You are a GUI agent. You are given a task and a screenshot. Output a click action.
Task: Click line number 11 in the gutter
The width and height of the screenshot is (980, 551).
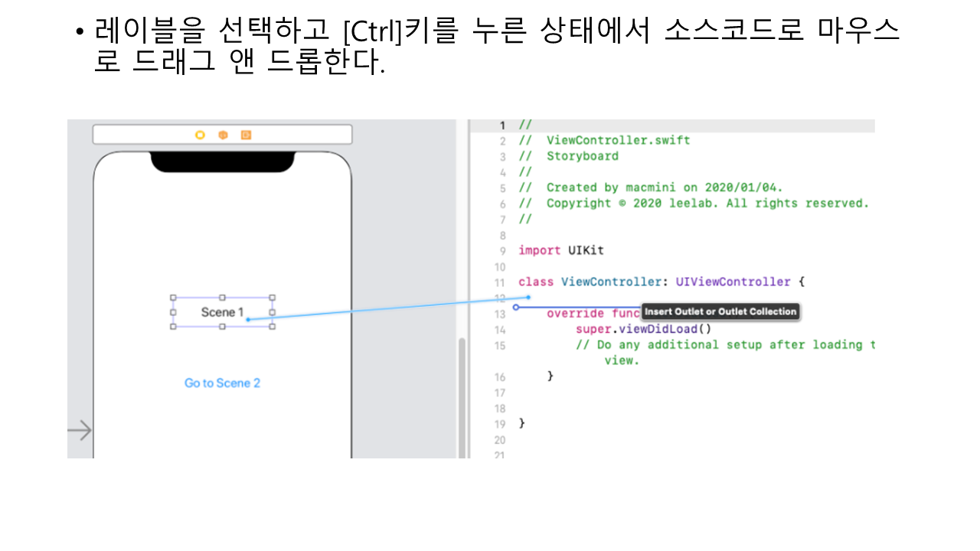tap(499, 282)
